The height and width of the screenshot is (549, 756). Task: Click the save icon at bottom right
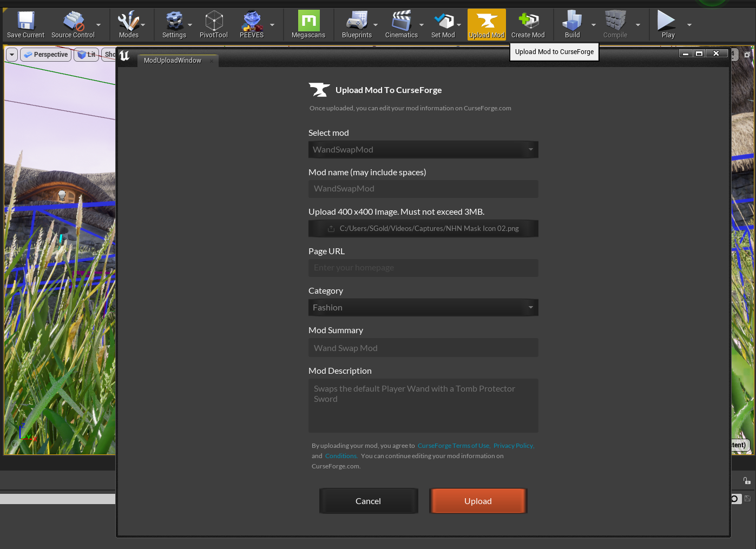[x=747, y=499]
